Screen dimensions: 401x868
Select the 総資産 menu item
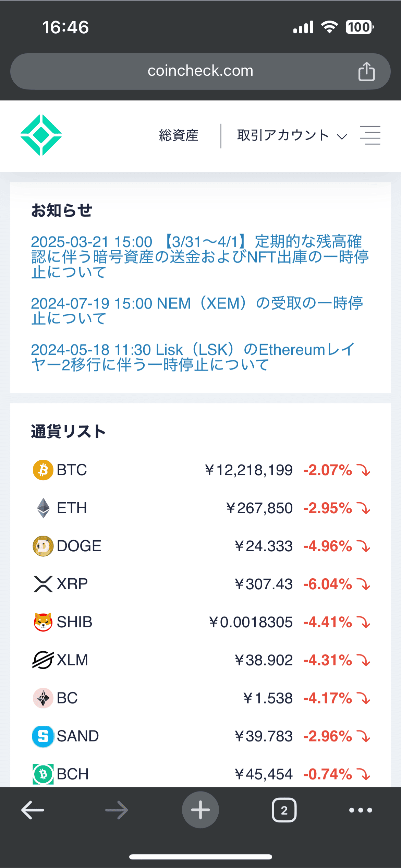pos(179,136)
